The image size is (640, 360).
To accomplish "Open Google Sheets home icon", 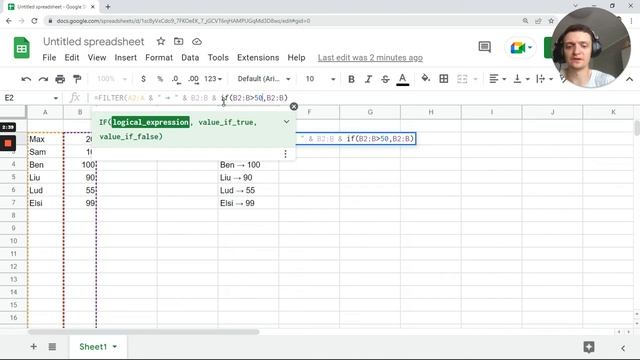I will (x=22, y=48).
